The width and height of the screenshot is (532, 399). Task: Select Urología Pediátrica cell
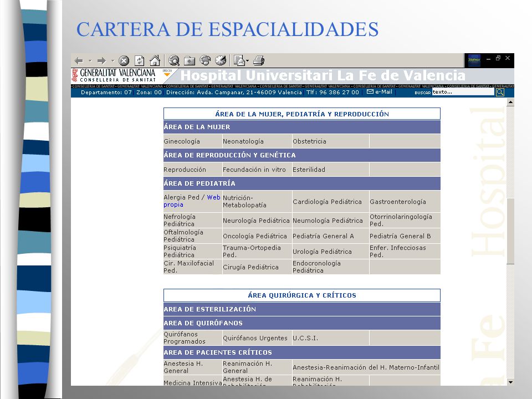[x=330, y=252]
